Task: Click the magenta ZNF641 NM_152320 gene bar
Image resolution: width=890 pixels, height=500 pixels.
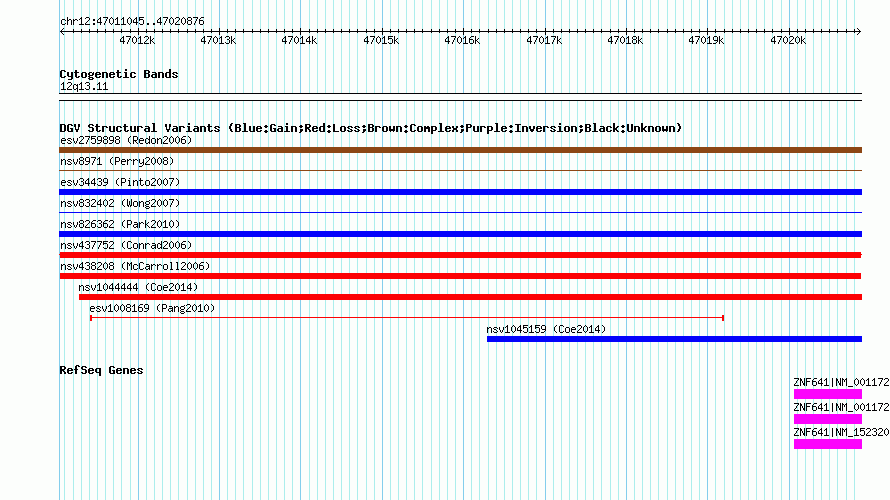Action: [828, 444]
